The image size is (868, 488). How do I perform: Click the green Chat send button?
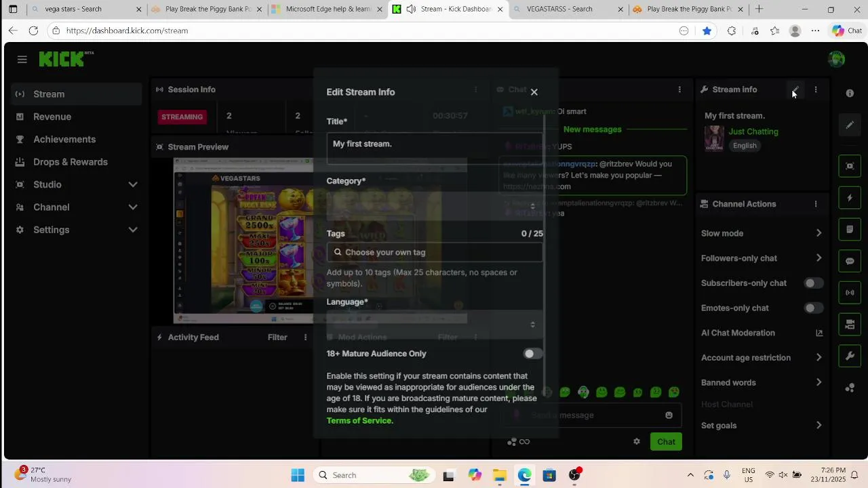click(x=666, y=442)
